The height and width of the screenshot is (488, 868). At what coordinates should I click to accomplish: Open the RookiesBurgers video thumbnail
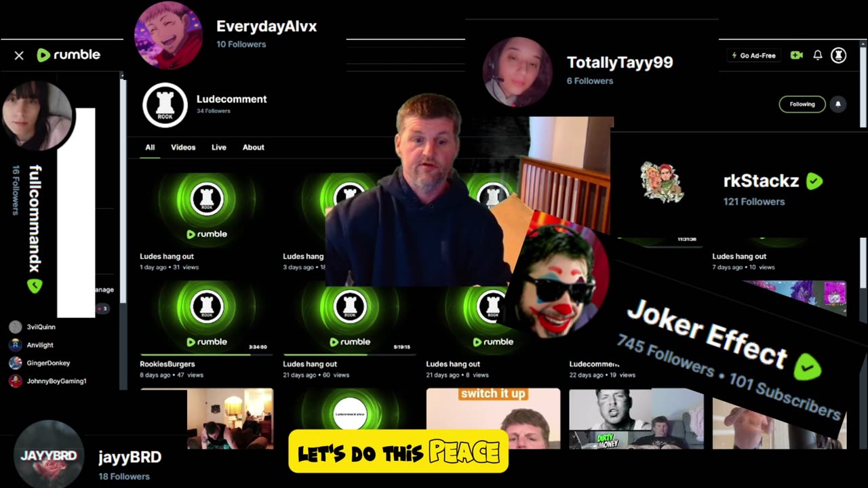pyautogui.click(x=207, y=317)
